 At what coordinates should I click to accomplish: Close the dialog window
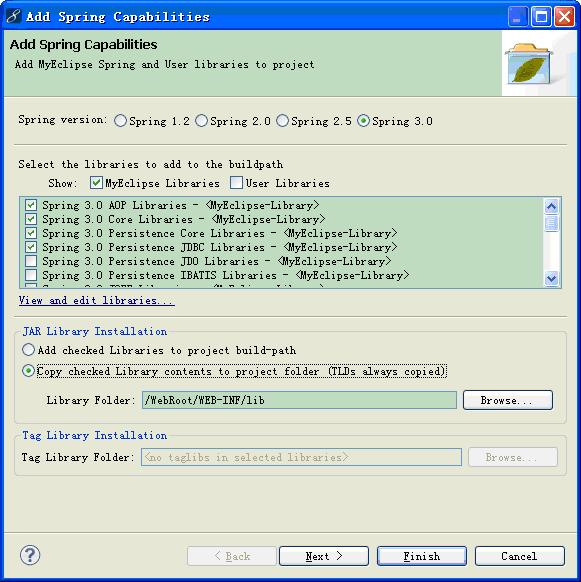click(x=564, y=17)
